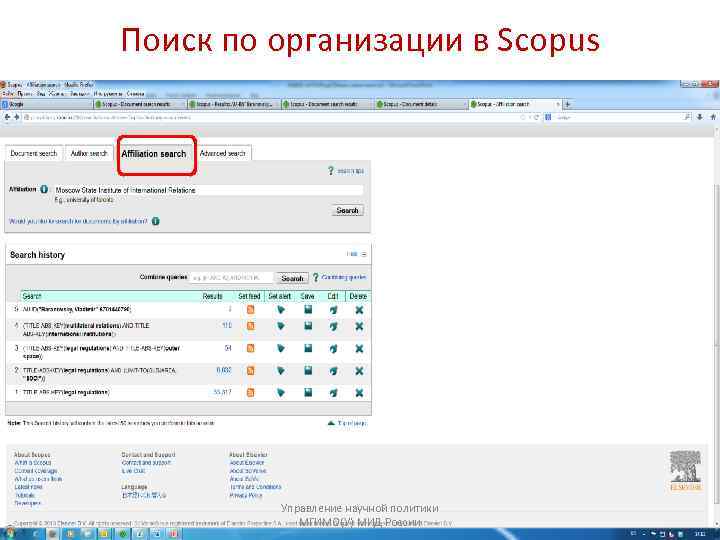Delete search 5 from history
Screen dimensions: 720x540
pyautogui.click(x=359, y=310)
